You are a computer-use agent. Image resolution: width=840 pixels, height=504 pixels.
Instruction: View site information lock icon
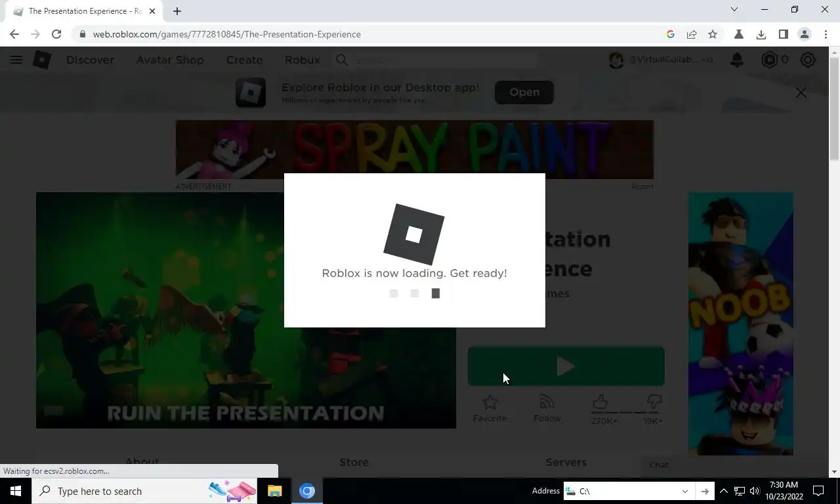[82, 34]
